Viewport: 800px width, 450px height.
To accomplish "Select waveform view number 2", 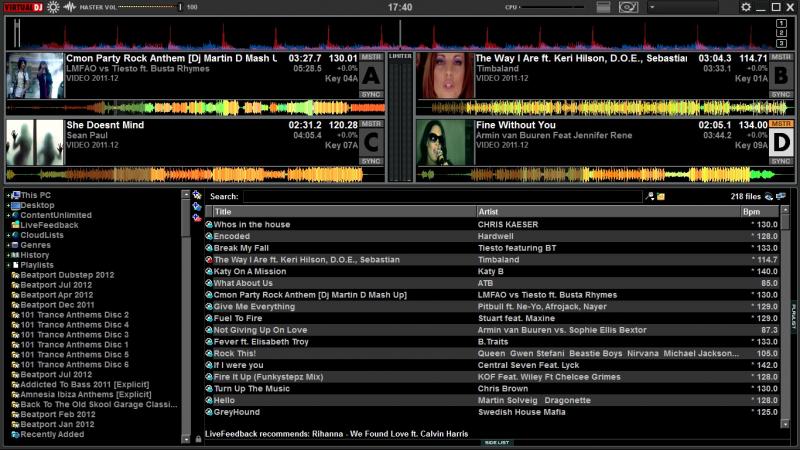I will (x=781, y=33).
